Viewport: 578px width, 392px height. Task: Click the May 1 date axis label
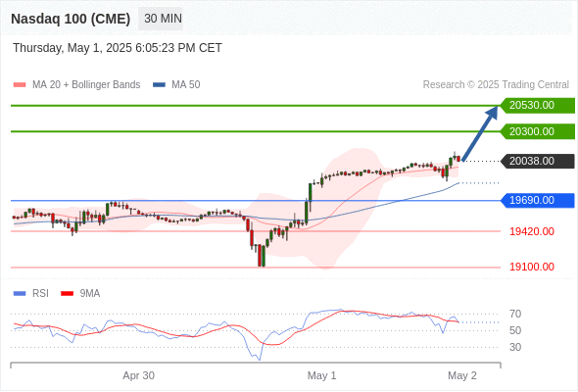pyautogui.click(x=321, y=375)
